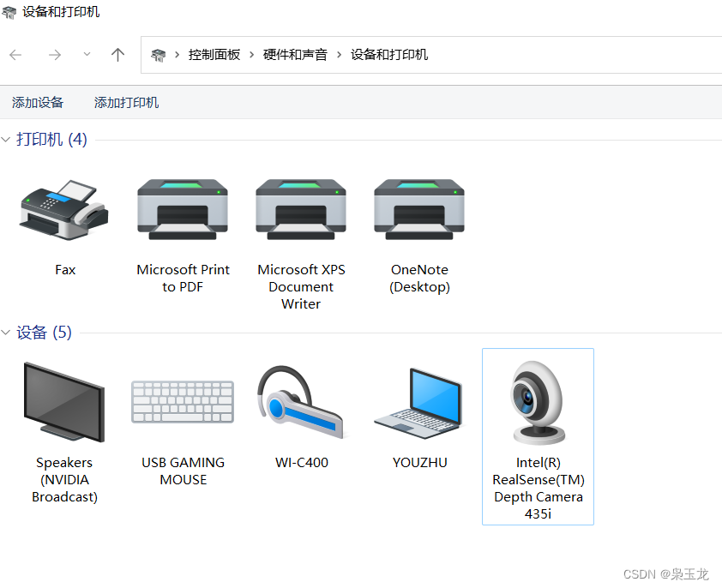
Task: Expand the chevron after 控制面板
Action: (252, 55)
